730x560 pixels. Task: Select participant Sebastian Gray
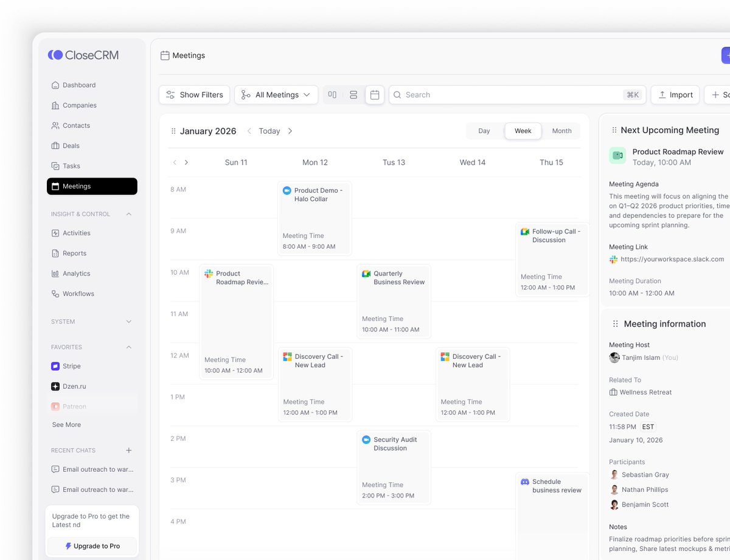[639, 475]
